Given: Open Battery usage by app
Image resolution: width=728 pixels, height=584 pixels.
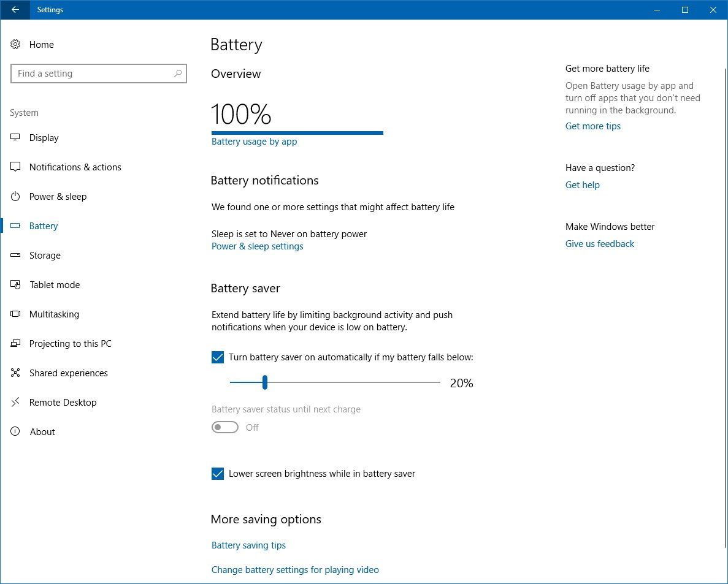Looking at the screenshot, I should pyautogui.click(x=254, y=141).
